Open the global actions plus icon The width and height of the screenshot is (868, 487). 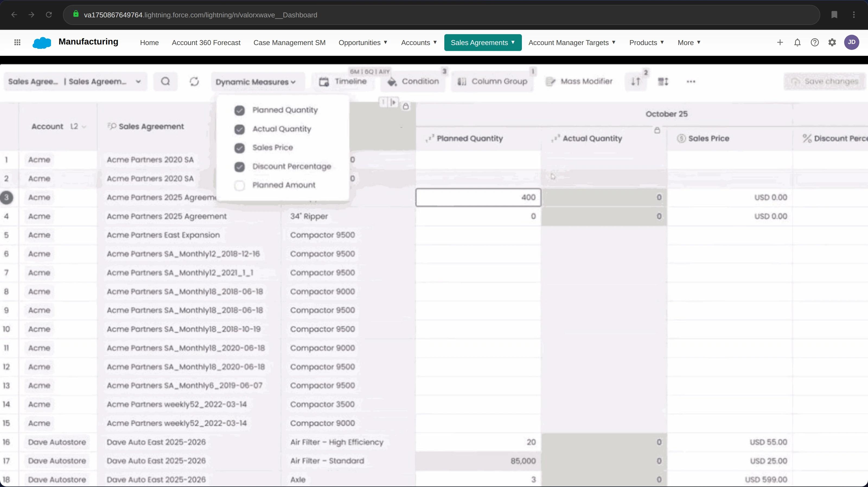780,42
